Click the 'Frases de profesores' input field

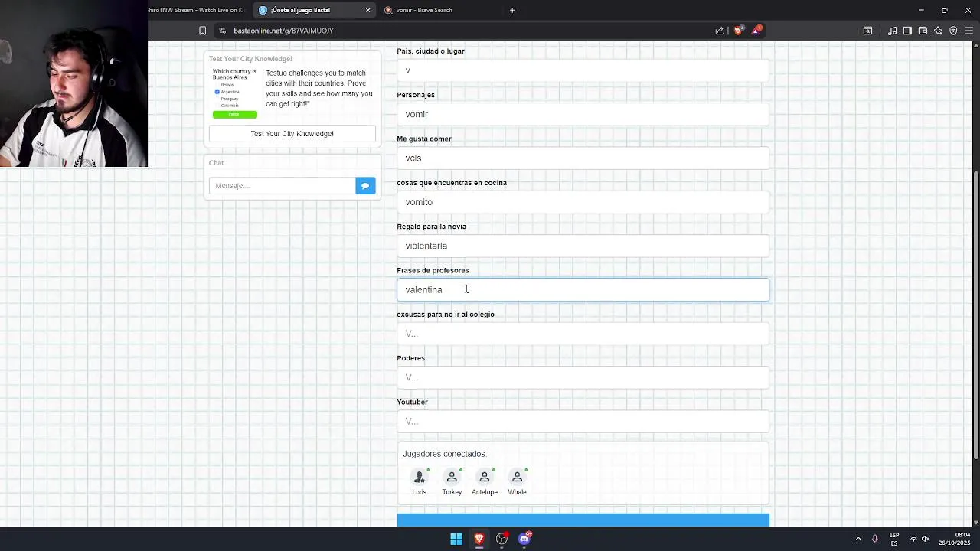[x=583, y=289]
